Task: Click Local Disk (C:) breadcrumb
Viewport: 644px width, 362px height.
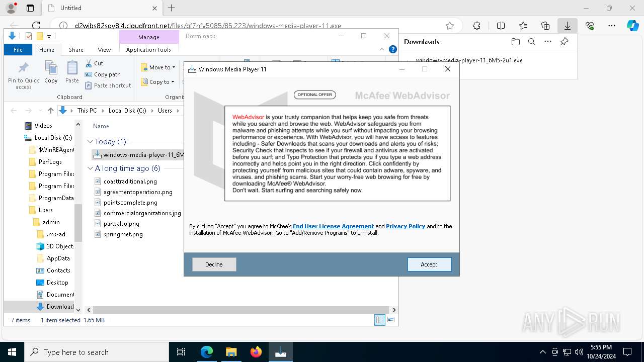Action: (127, 111)
